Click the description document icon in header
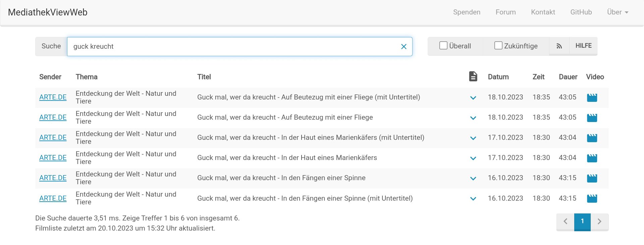The height and width of the screenshot is (245, 644). (473, 77)
